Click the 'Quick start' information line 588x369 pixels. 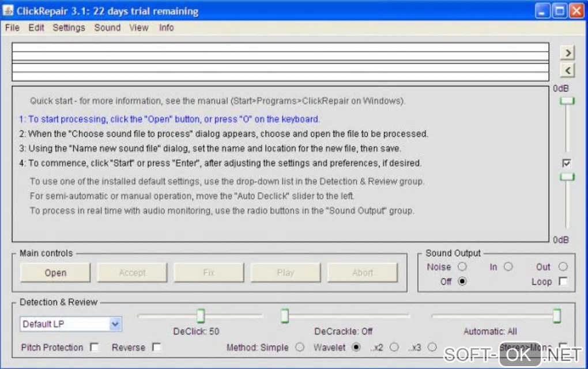(217, 101)
